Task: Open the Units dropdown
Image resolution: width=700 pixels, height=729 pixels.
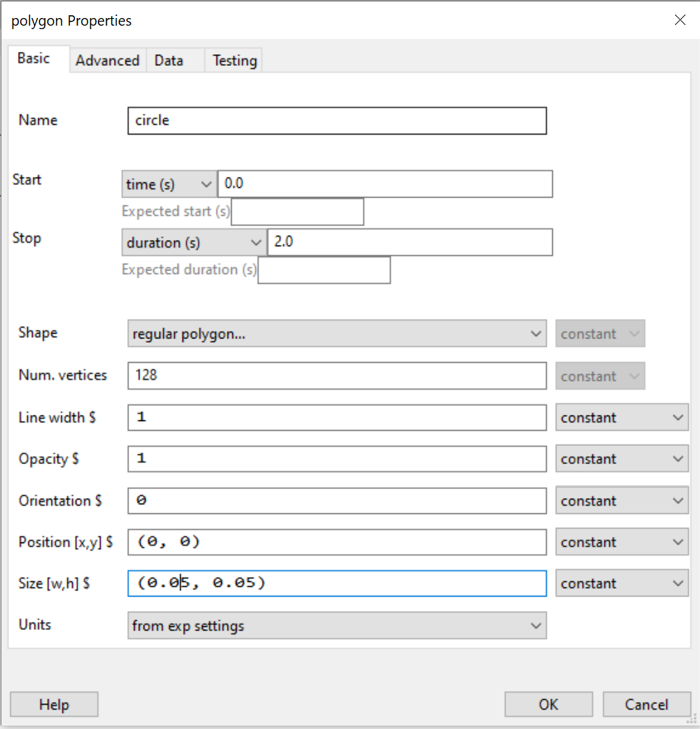Action: pyautogui.click(x=336, y=626)
